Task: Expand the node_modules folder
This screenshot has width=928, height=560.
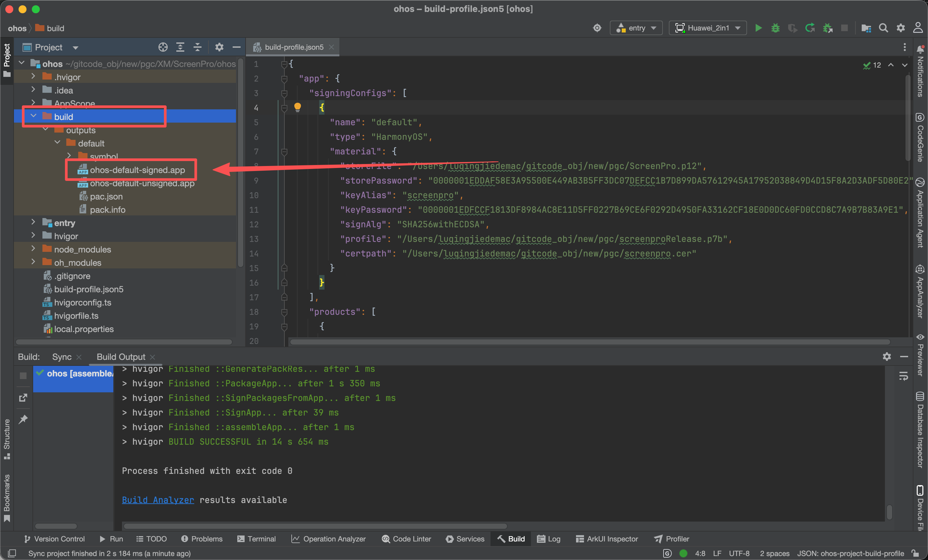Action: point(33,249)
